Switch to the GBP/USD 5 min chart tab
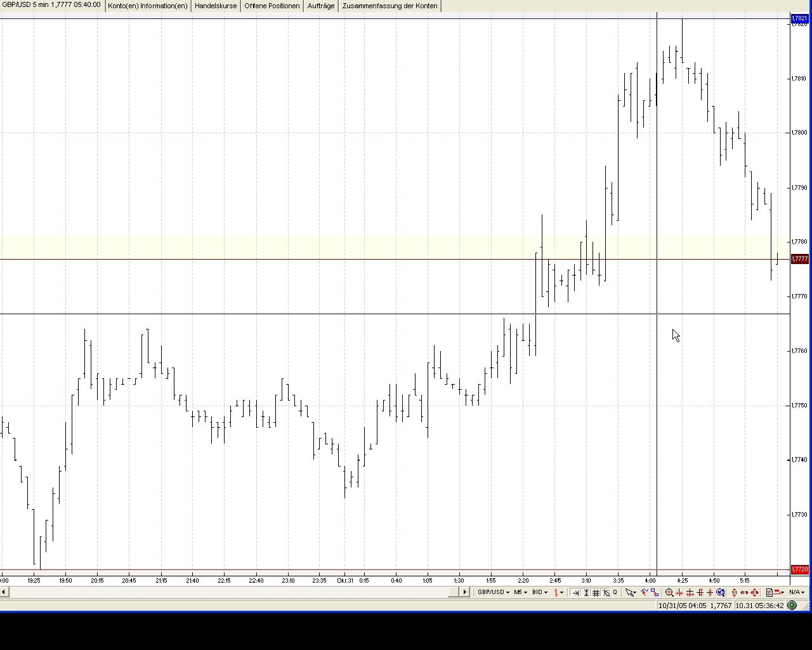Screen dimensions: 812x650 click(x=51, y=6)
